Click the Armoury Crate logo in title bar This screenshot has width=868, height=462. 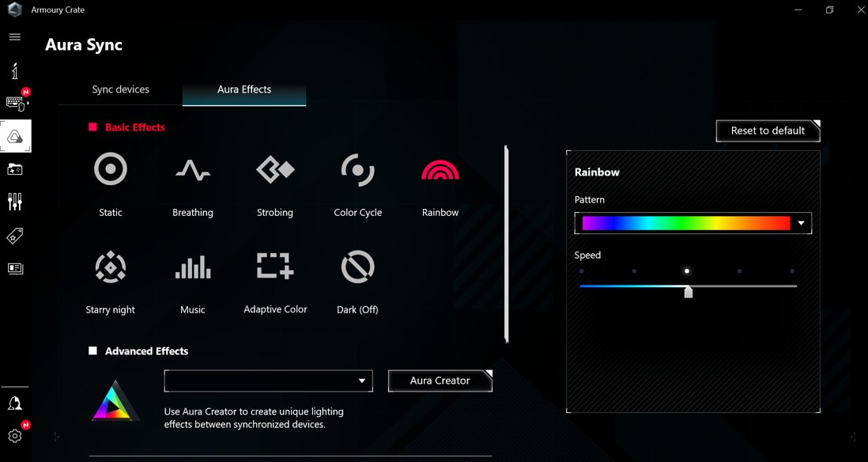click(15, 10)
